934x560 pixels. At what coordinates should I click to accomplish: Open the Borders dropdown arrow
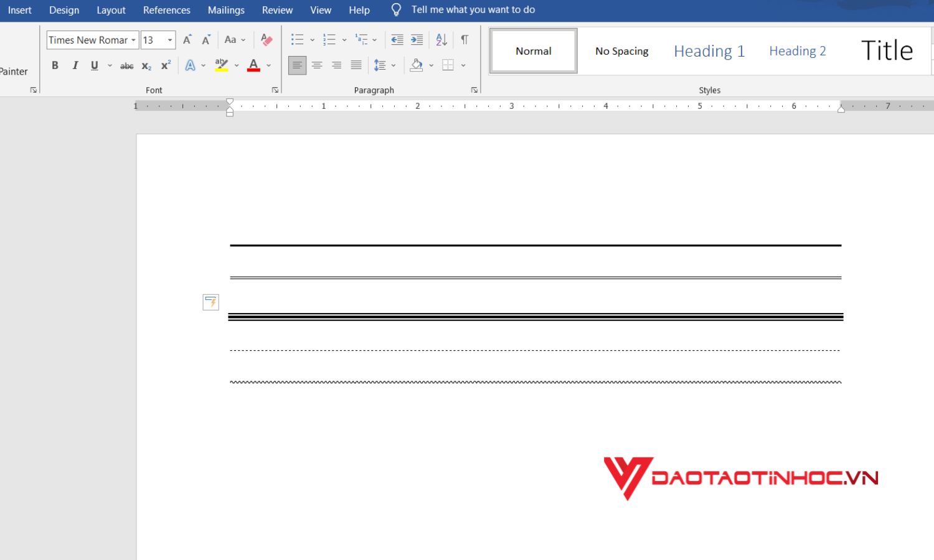coord(463,65)
